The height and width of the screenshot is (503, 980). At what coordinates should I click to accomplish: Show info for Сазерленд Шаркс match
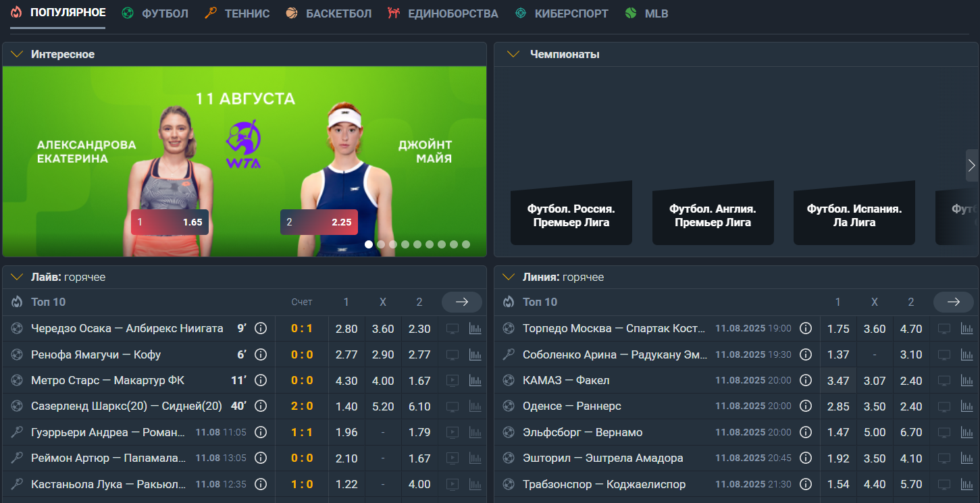(x=261, y=406)
